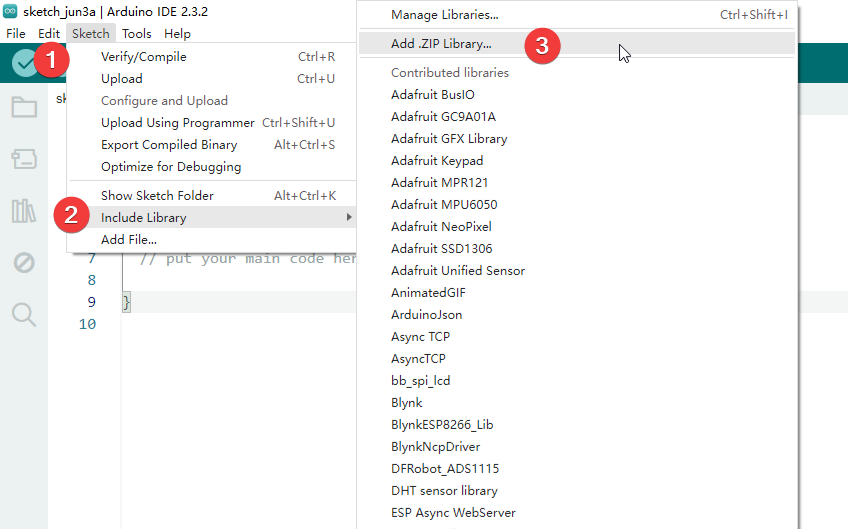Click the Verify checkmark toolbar button
The image size is (848, 529).
25,63
